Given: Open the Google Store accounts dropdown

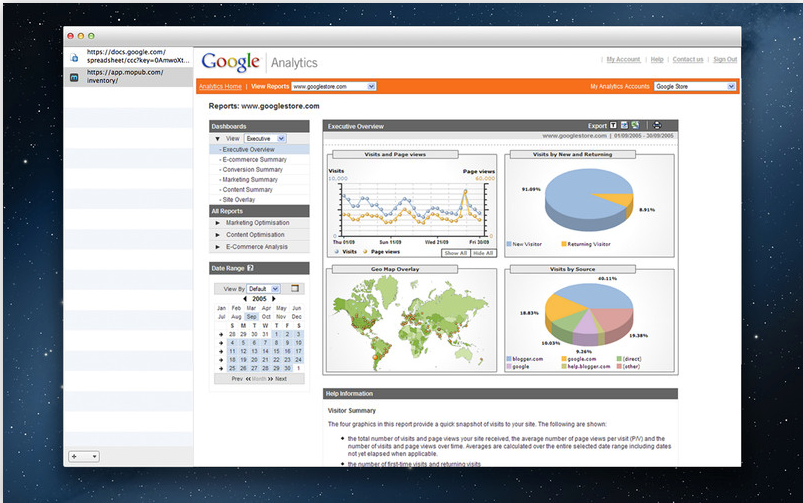Looking at the screenshot, I should pos(695,87).
